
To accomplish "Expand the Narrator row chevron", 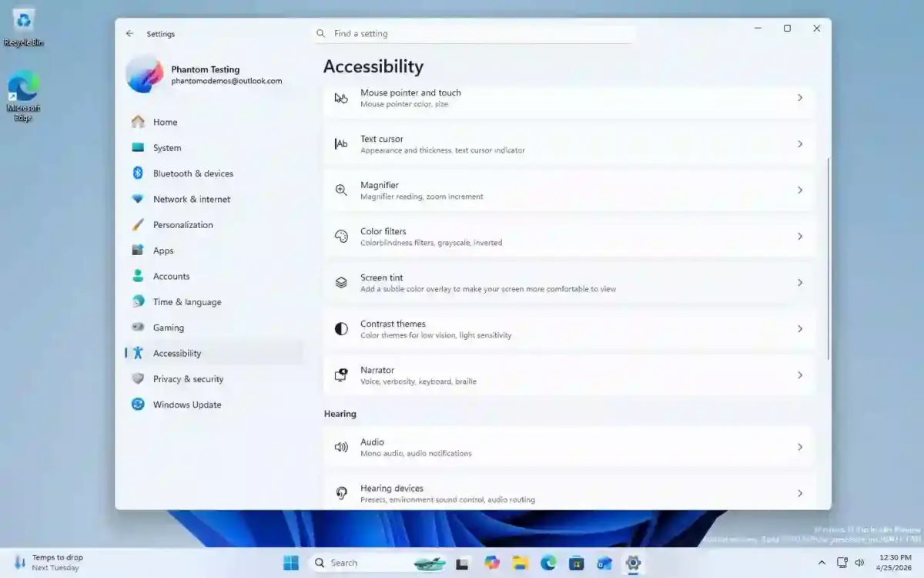I will pos(799,375).
